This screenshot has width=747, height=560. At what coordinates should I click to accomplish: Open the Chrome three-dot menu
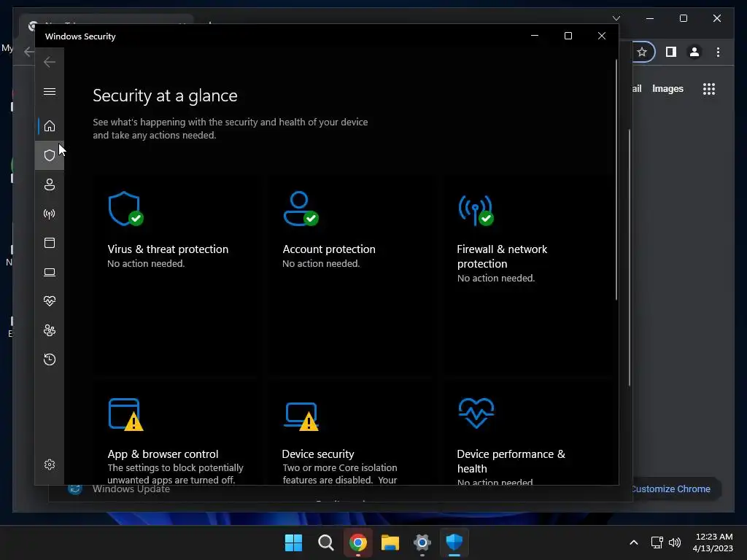[718, 52]
